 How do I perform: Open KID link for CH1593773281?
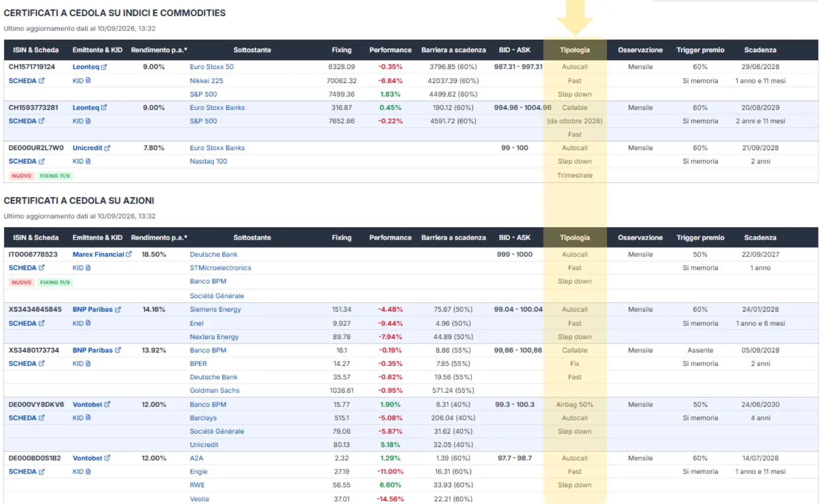click(82, 121)
